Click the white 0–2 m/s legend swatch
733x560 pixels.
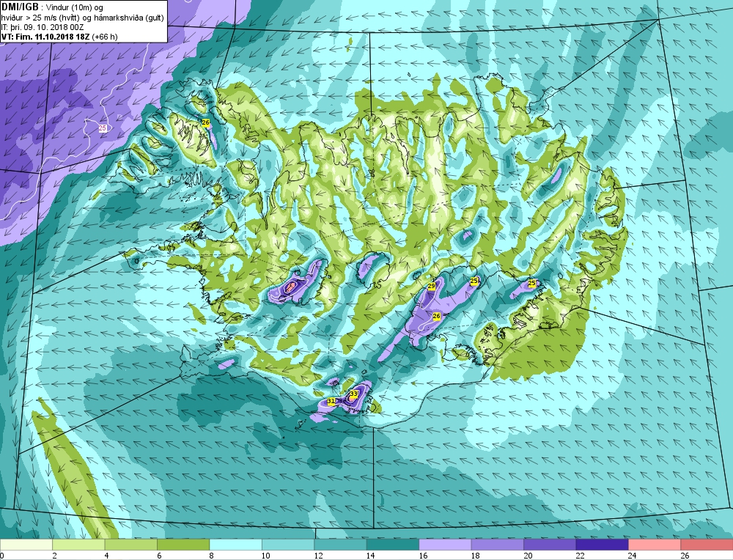pyautogui.click(x=26, y=545)
